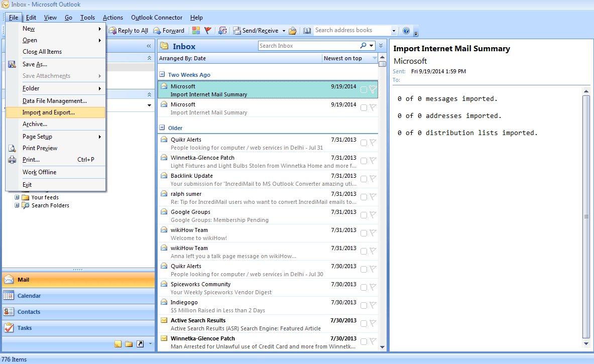The image size is (594, 364).
Task: Click the flag on Backlink Update message
Action: point(373,178)
